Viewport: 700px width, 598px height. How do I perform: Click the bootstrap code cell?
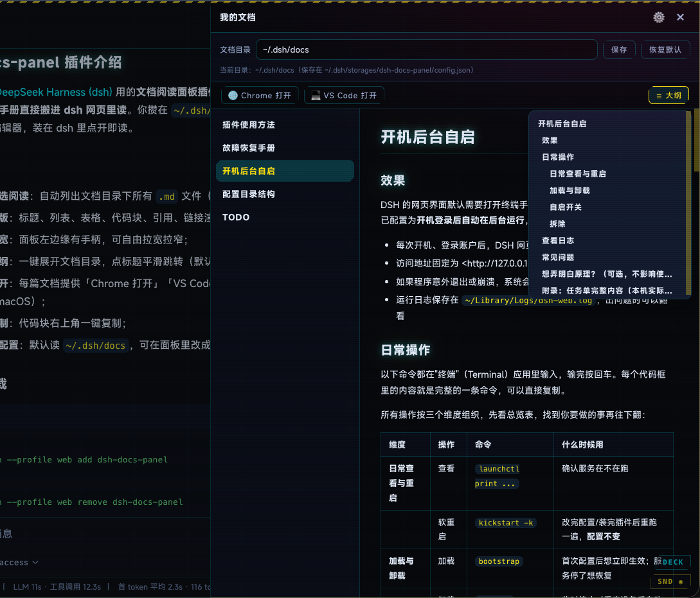(499, 561)
